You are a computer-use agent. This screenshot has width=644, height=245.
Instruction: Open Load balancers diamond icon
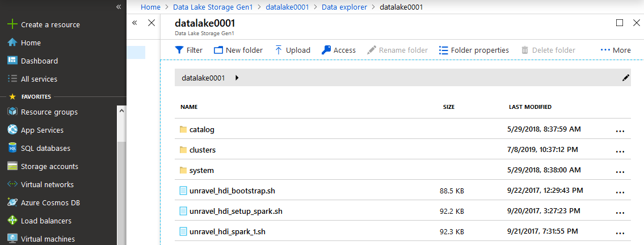tap(12, 221)
